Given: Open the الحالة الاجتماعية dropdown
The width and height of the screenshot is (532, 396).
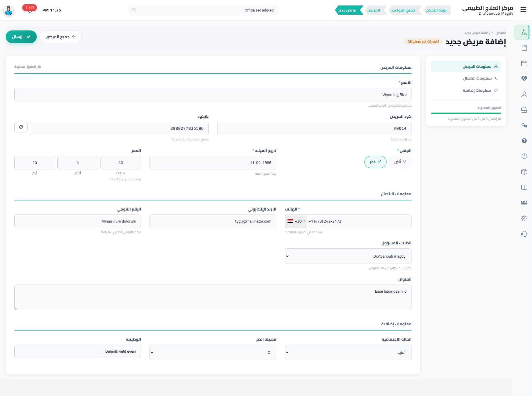Looking at the screenshot, I should [348, 352].
